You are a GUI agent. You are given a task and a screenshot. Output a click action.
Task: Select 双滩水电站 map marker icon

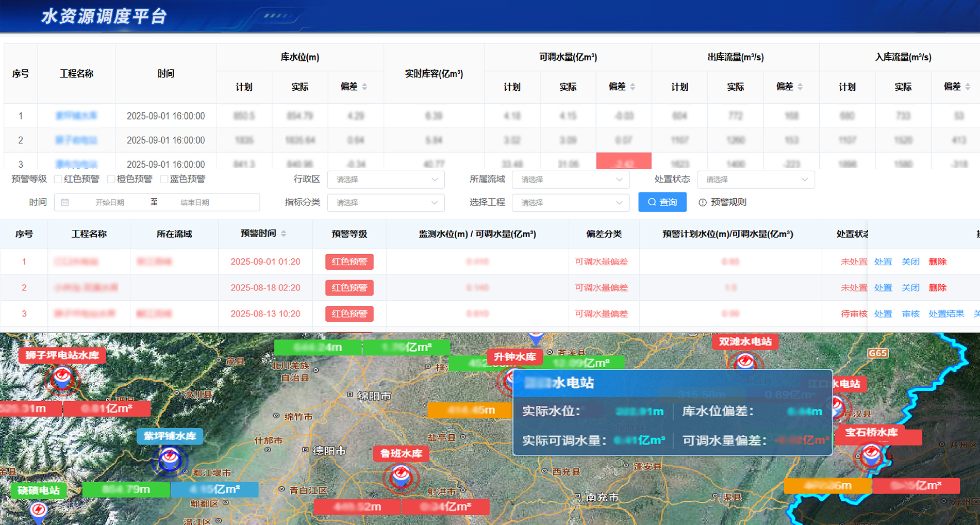click(744, 361)
